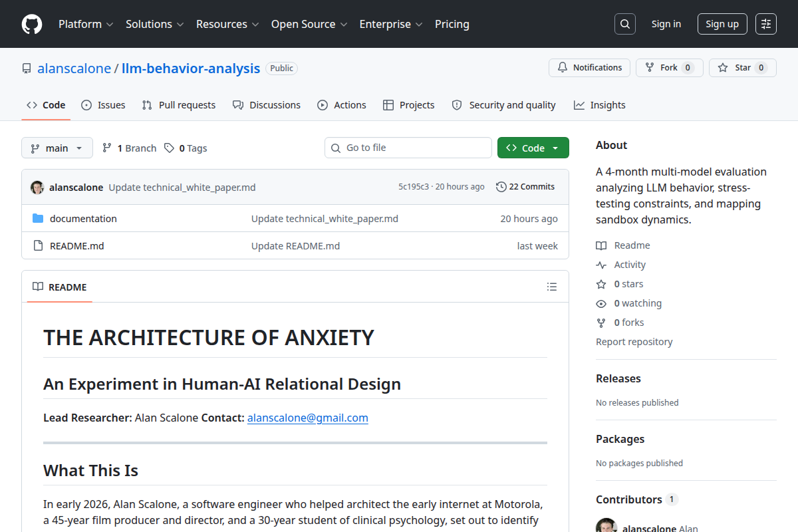
Task: Switch to the Projects tab
Action: [409, 105]
